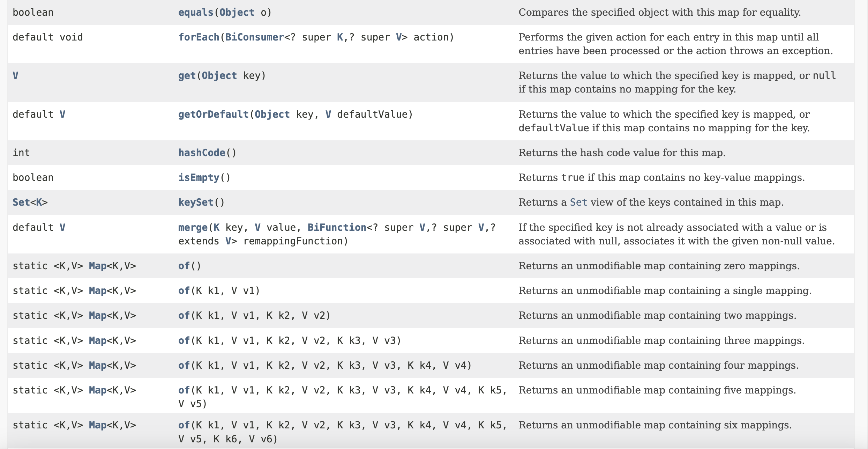
Task: Open the four-mapping of method link
Action: pyautogui.click(x=184, y=366)
